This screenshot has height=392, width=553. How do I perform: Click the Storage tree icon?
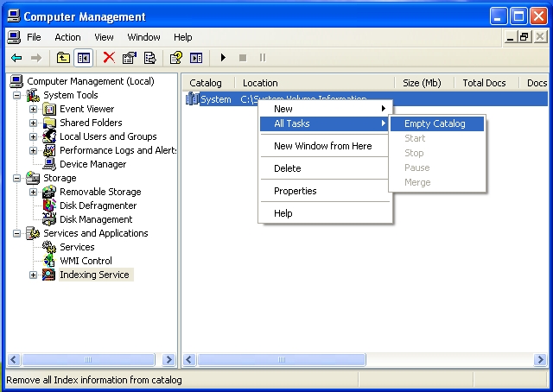pyautogui.click(x=33, y=178)
